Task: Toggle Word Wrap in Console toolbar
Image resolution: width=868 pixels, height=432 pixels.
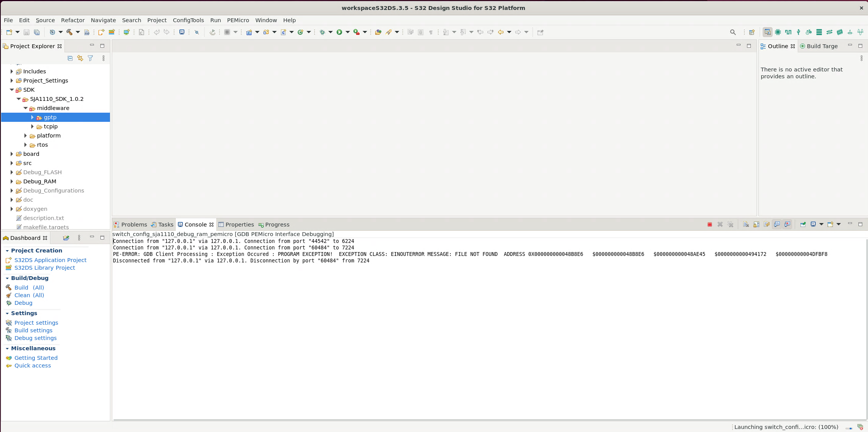Action: click(x=766, y=225)
